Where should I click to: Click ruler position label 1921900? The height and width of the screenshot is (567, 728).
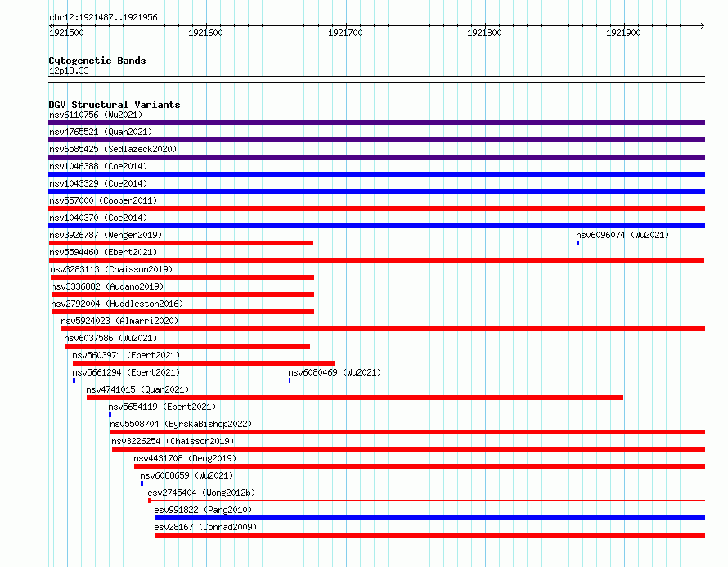(x=623, y=33)
